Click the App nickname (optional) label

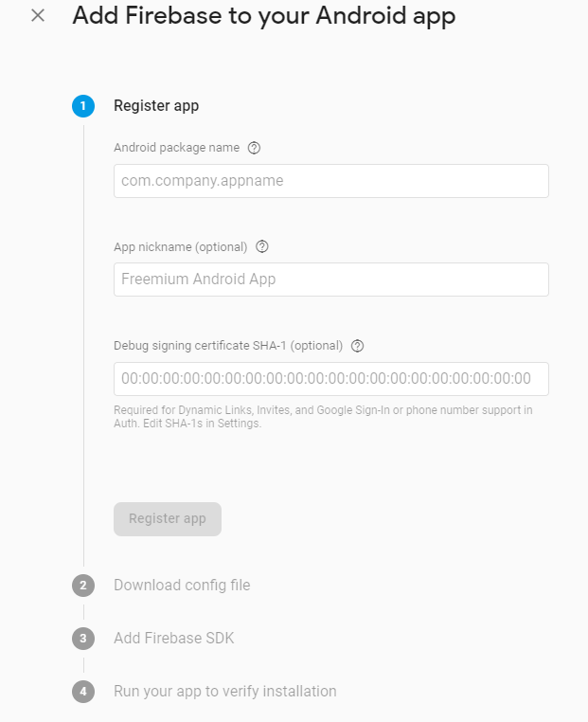point(180,247)
